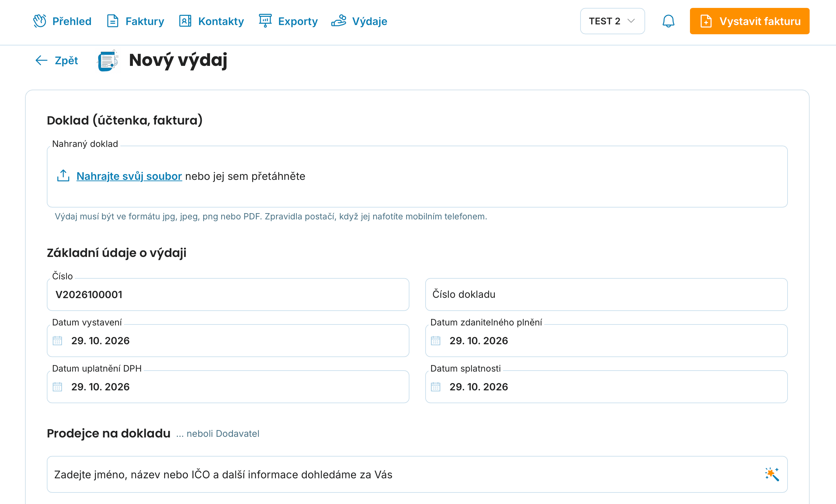The image size is (836, 504).
Task: Open the Přehled overview menu item
Action: coord(62,21)
